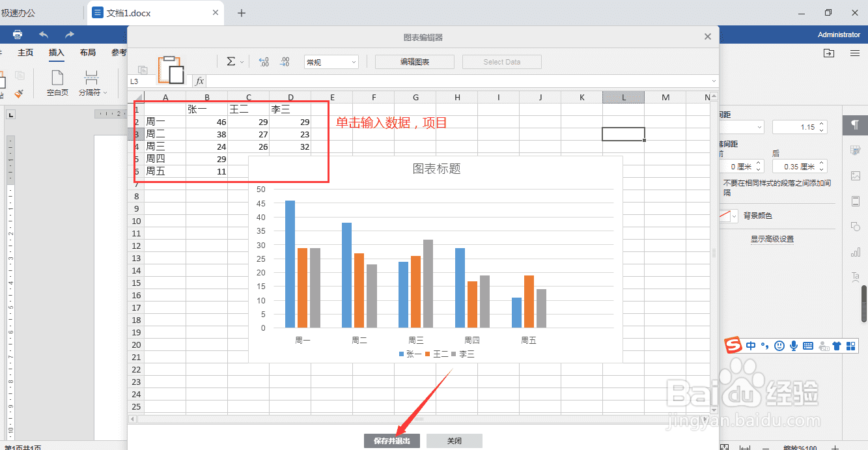Click the Sum sigma icon
This screenshot has height=450, width=868.
[x=231, y=61]
